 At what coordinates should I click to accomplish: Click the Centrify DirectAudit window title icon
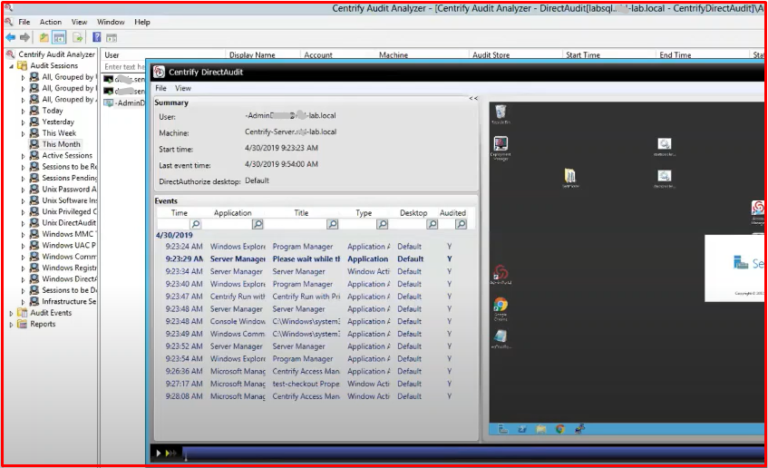pyautogui.click(x=159, y=72)
